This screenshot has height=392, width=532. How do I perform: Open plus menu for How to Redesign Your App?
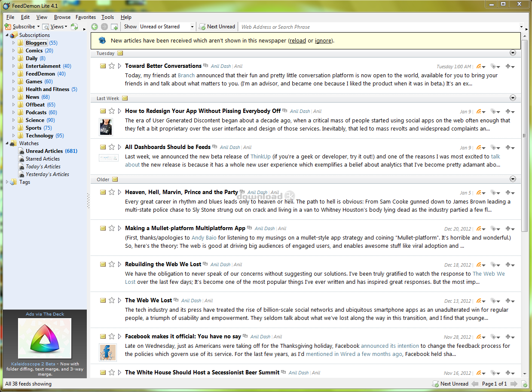tap(510, 112)
